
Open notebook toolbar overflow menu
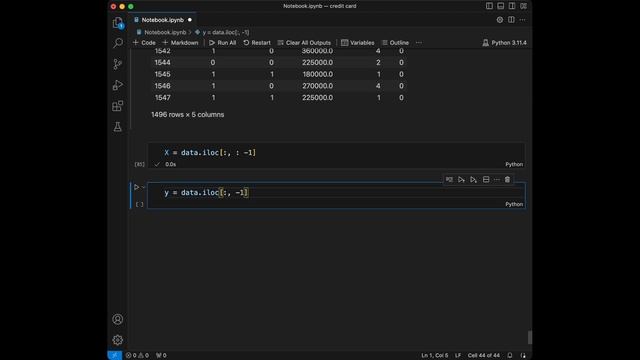pyautogui.click(x=419, y=42)
